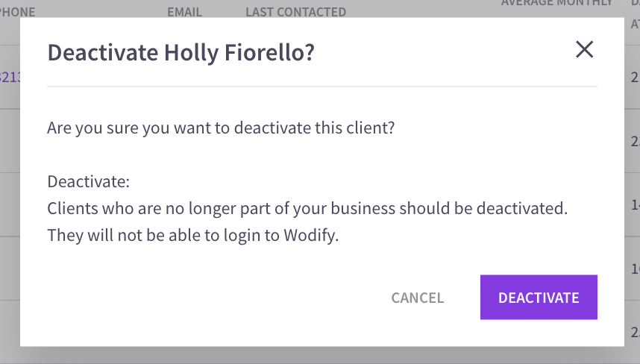Dismiss the dialog via the dimmed overlay below it
This screenshot has width=640, height=364.
pos(320,356)
